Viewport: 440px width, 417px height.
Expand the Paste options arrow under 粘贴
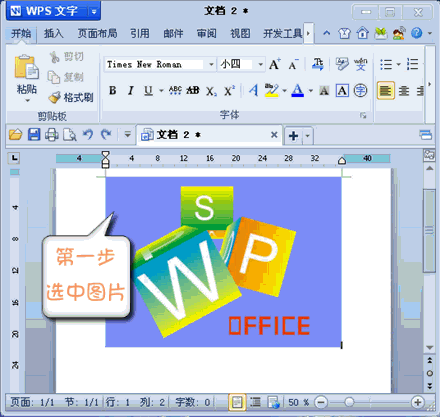tap(27, 101)
